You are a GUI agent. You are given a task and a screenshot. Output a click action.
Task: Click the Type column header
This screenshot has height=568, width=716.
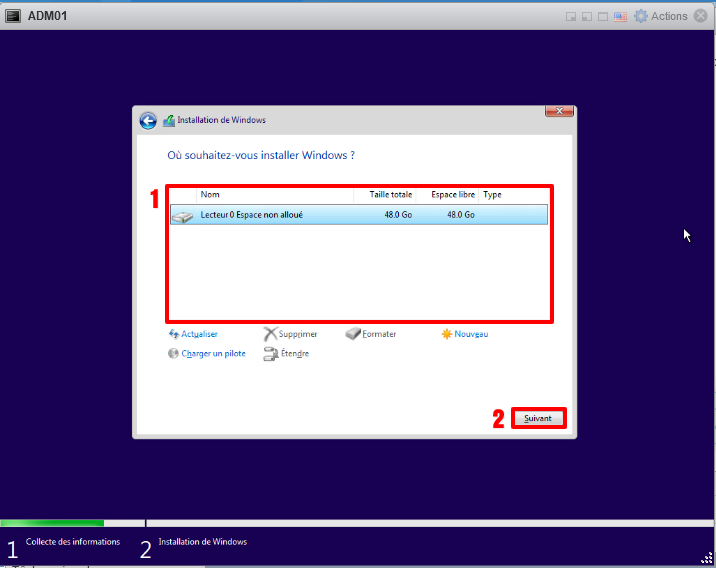pos(493,195)
